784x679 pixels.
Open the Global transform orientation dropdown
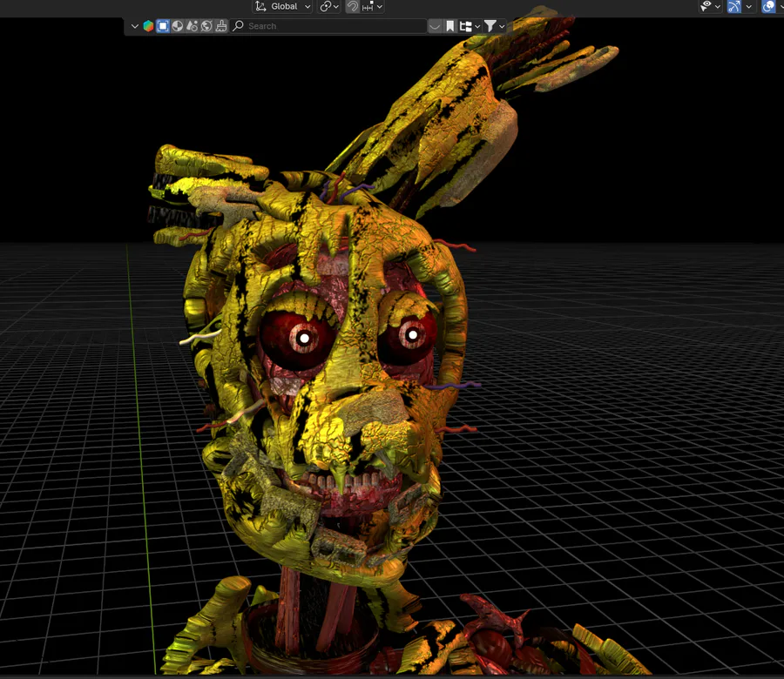pos(283,6)
